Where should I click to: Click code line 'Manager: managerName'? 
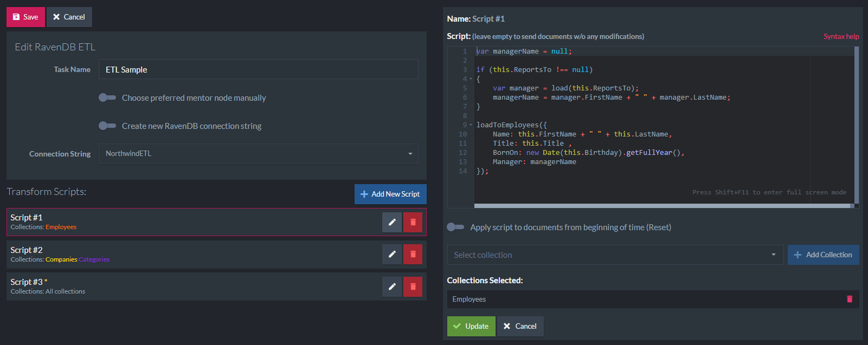(x=534, y=162)
